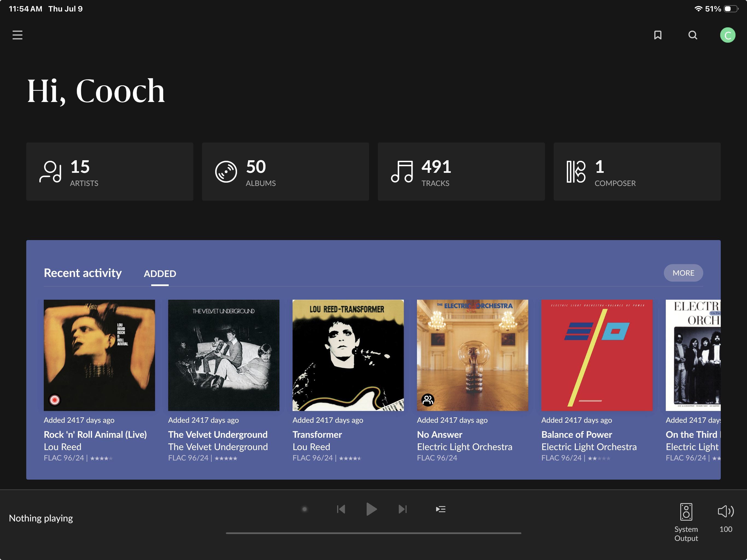Switch to the ADDED tab
The width and height of the screenshot is (747, 560).
160,274
